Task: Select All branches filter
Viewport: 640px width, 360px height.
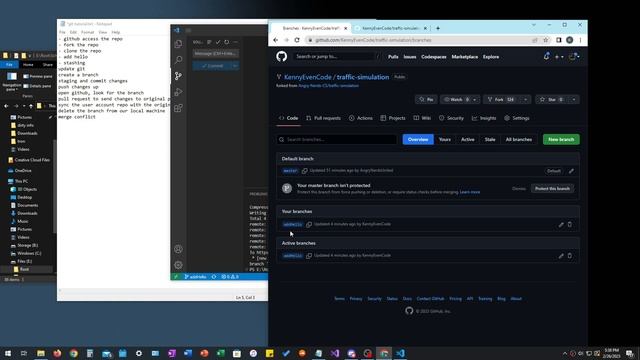Action: (519, 140)
